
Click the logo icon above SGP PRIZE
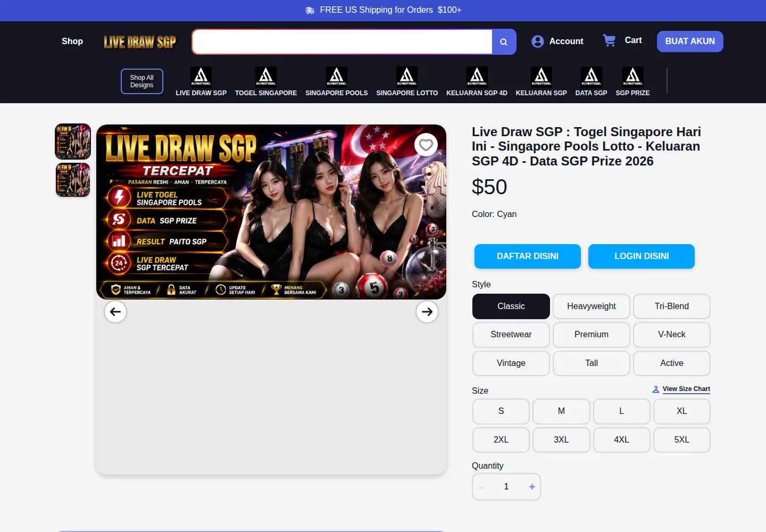pos(633,77)
